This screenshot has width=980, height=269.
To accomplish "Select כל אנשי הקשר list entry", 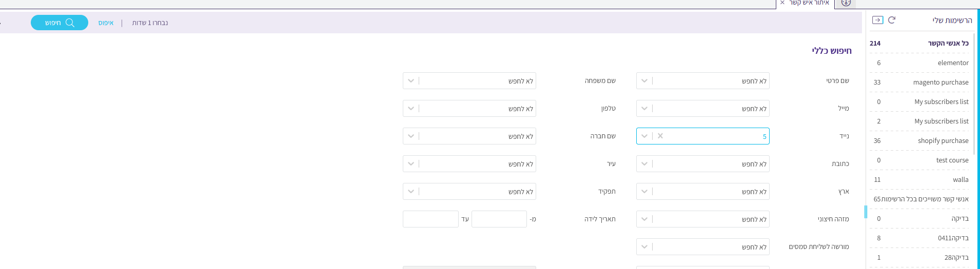I will (948, 44).
